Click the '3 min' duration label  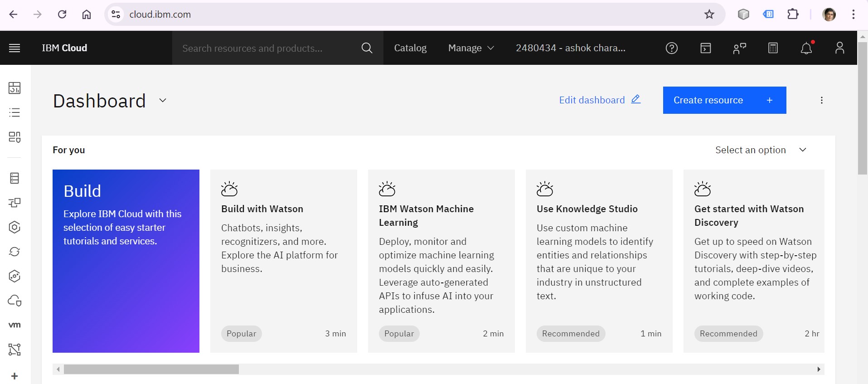(335, 334)
